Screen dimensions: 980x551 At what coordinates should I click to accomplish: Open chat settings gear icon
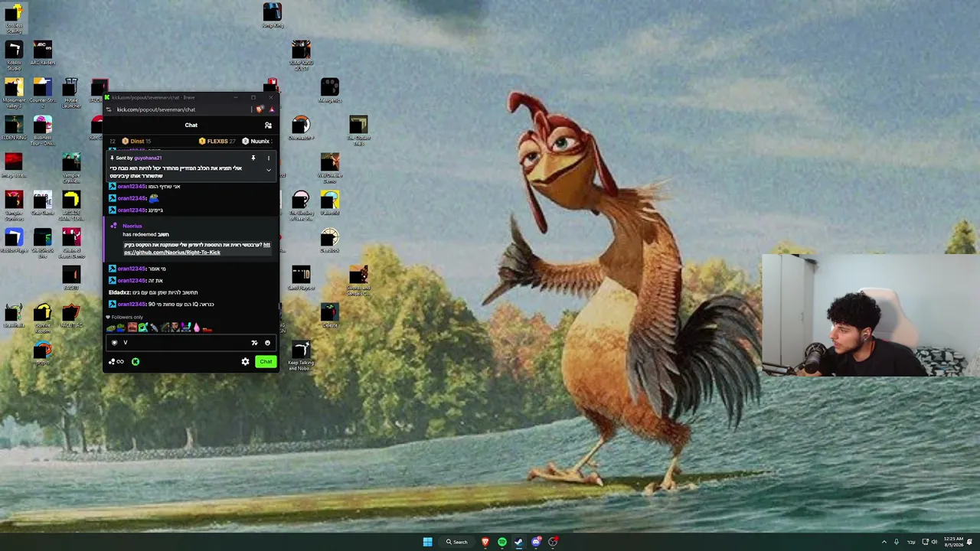pos(245,362)
